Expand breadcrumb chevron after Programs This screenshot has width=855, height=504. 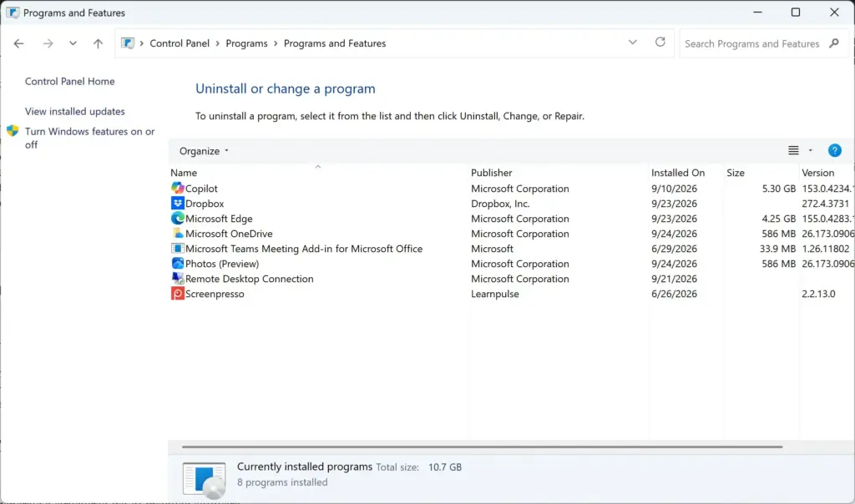276,43
